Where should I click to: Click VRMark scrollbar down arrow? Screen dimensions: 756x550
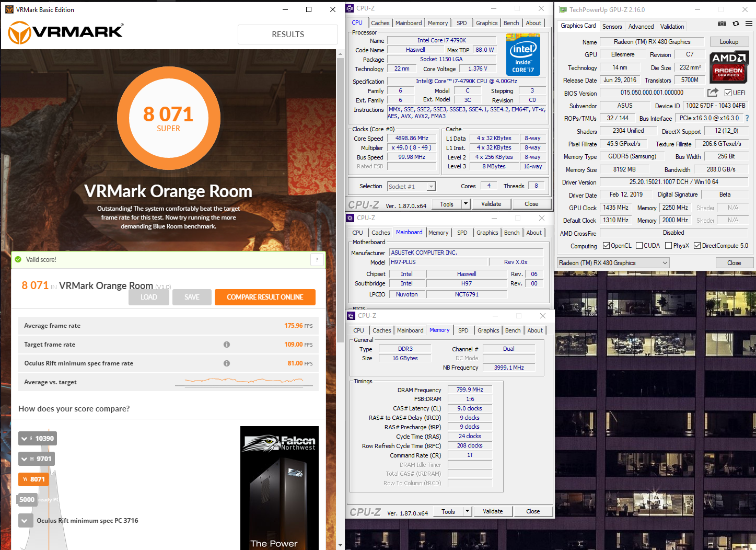coord(340,545)
